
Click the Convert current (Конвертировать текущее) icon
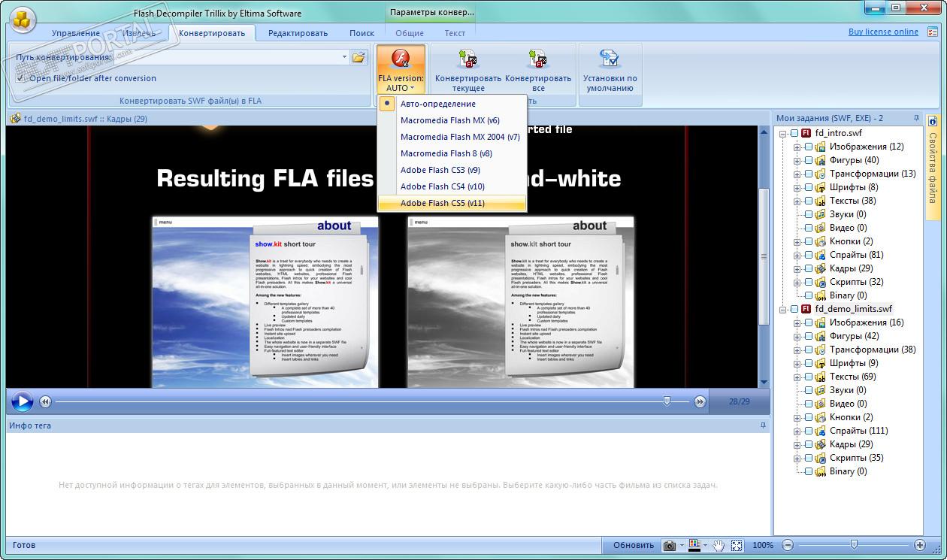click(x=467, y=59)
